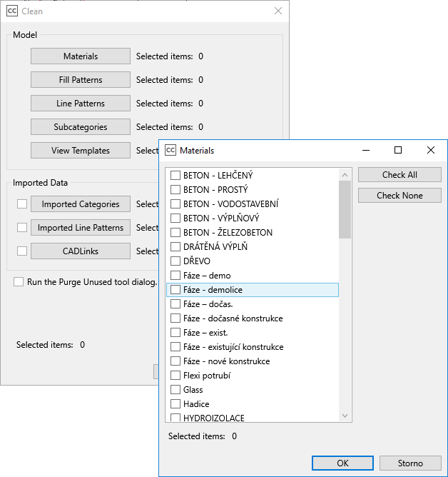Toggle Run the Purge Unused tool checkbox
Viewport: 448px width, 477px height.
click(19, 282)
